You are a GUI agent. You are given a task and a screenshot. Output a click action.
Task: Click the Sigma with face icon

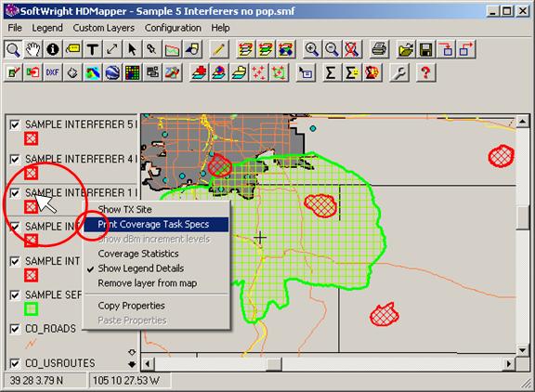coord(351,72)
